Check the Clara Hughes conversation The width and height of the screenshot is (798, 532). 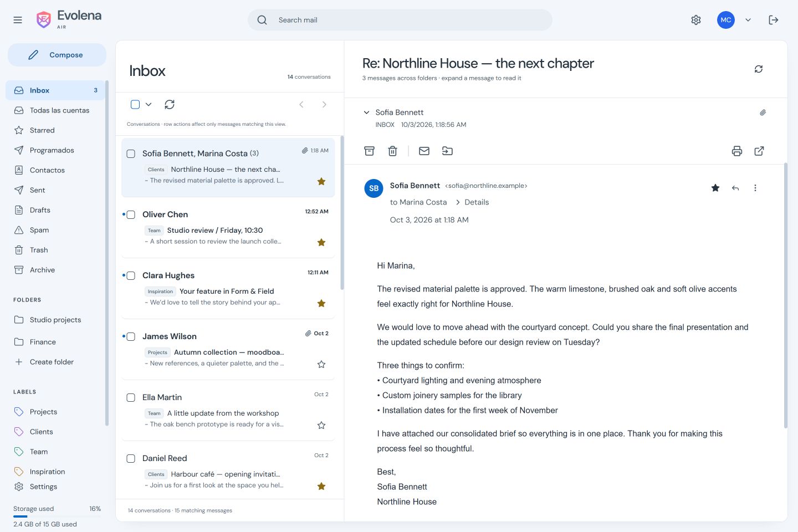[131, 275]
